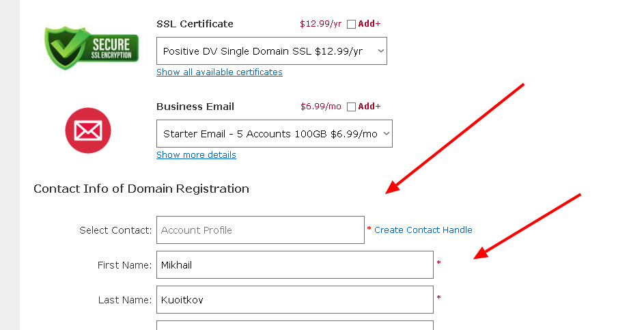Click the green Secure SSL Encryption badge
The width and height of the screenshot is (644, 330).
[92, 47]
